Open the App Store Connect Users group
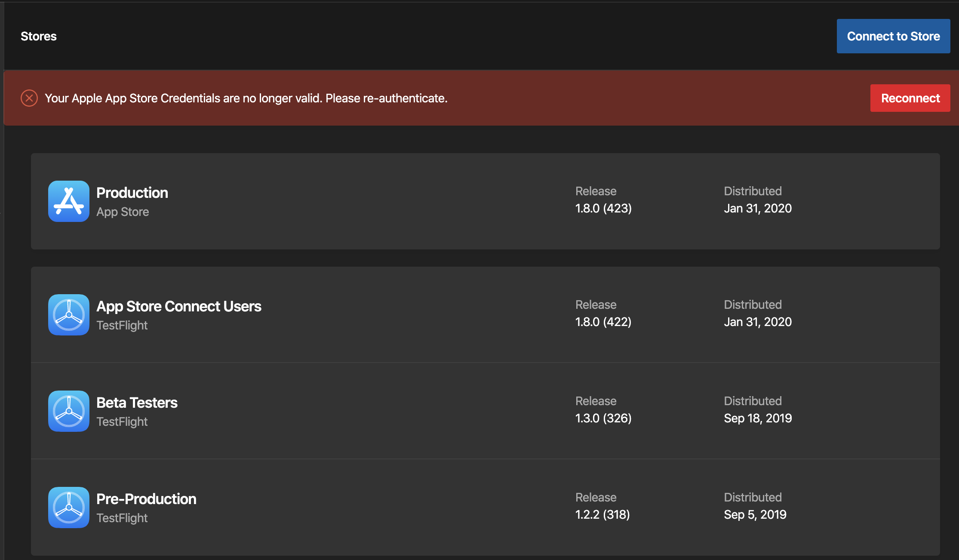Image resolution: width=959 pixels, height=560 pixels. 178,306
